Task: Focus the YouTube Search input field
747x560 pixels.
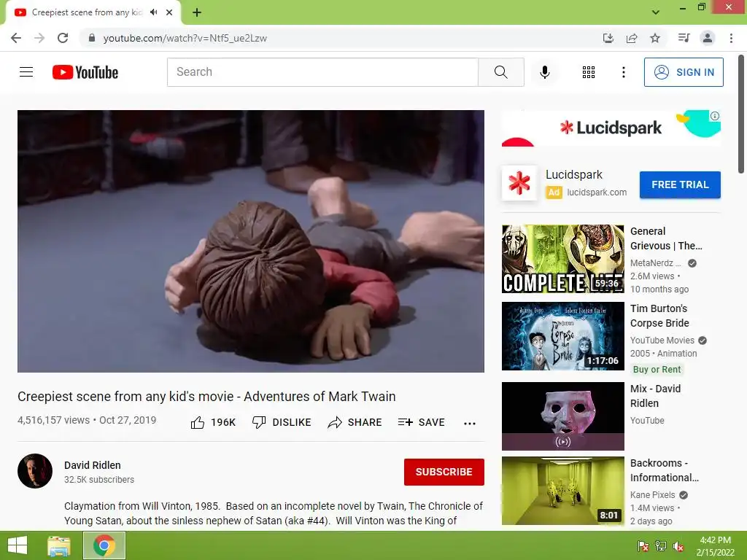Action: tap(322, 72)
